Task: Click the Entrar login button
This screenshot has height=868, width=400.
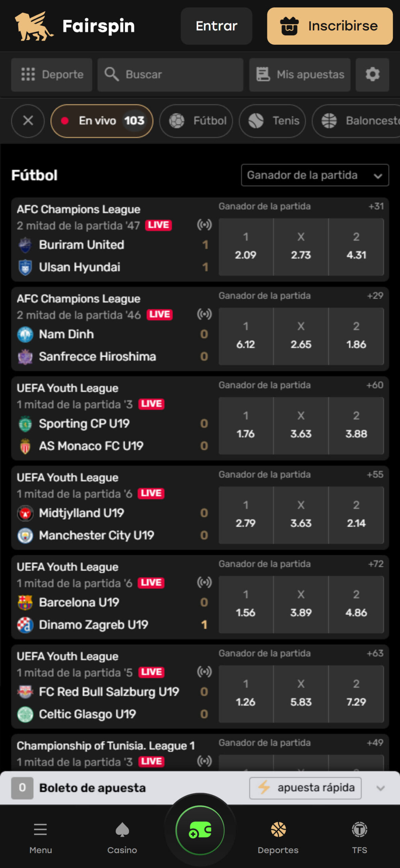Action: tap(216, 26)
